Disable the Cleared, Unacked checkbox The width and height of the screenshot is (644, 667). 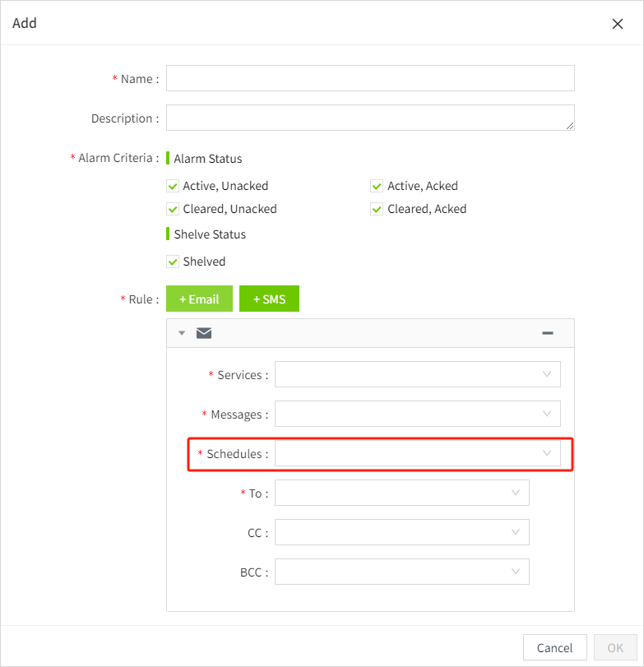173,209
